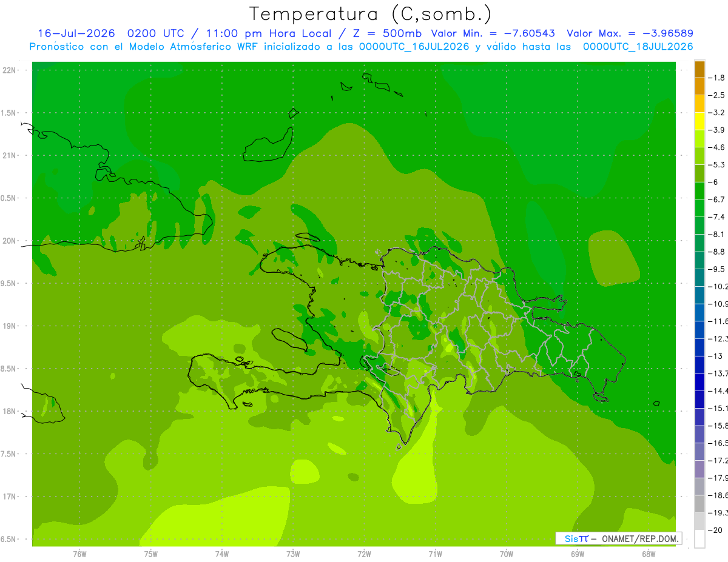Click the 76W longitude label
The image size is (728, 562).
(79, 554)
